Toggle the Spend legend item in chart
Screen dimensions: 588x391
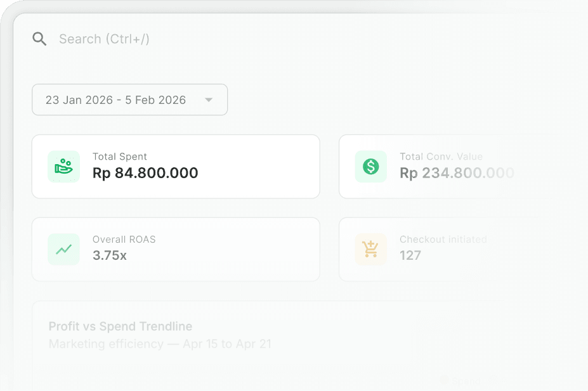point(461,381)
